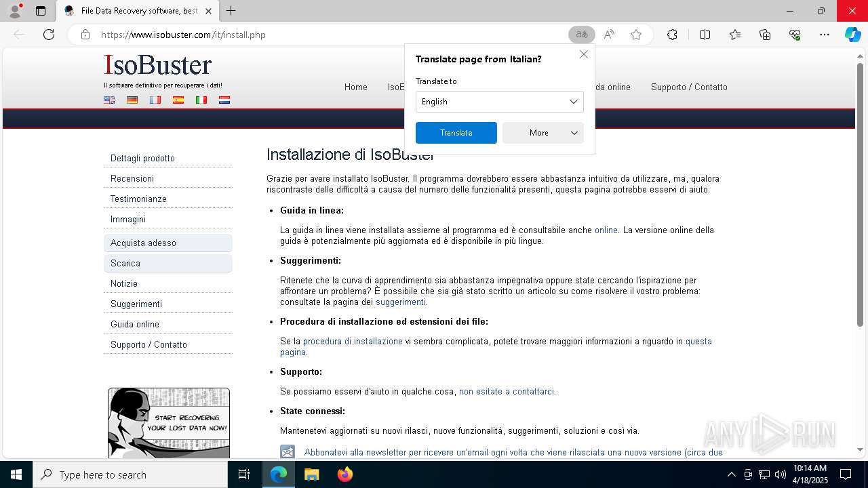Click the translate icon in address bar
868x488 pixels.
(x=582, y=35)
